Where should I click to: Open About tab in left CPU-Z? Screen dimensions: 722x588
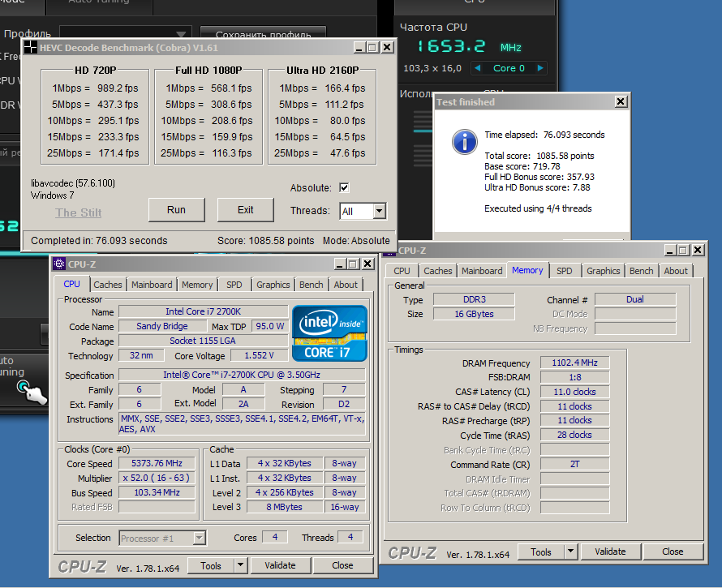pyautogui.click(x=346, y=285)
